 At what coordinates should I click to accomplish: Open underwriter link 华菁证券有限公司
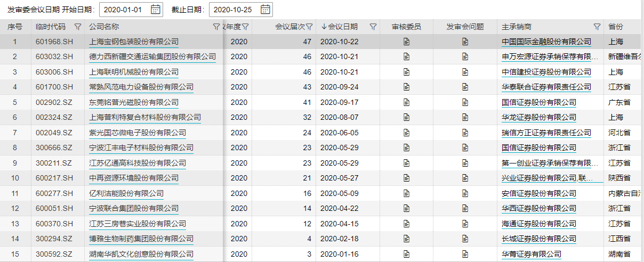pyautogui.click(x=532, y=254)
